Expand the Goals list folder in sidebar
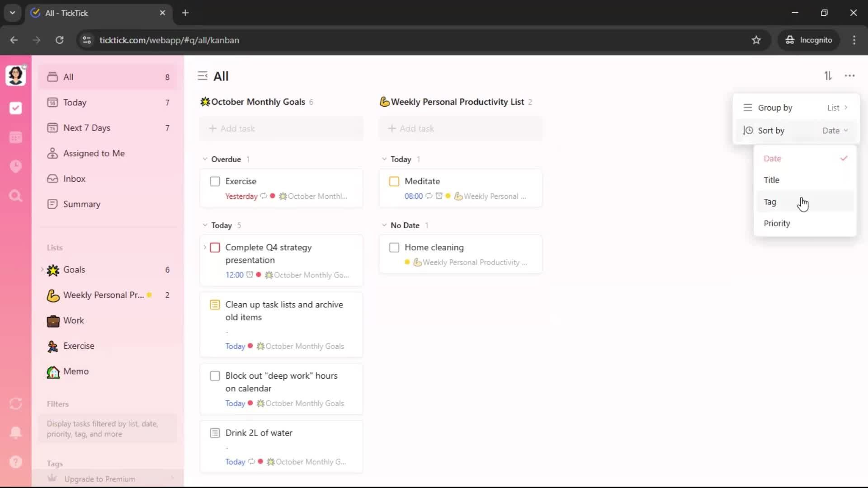 click(42, 270)
